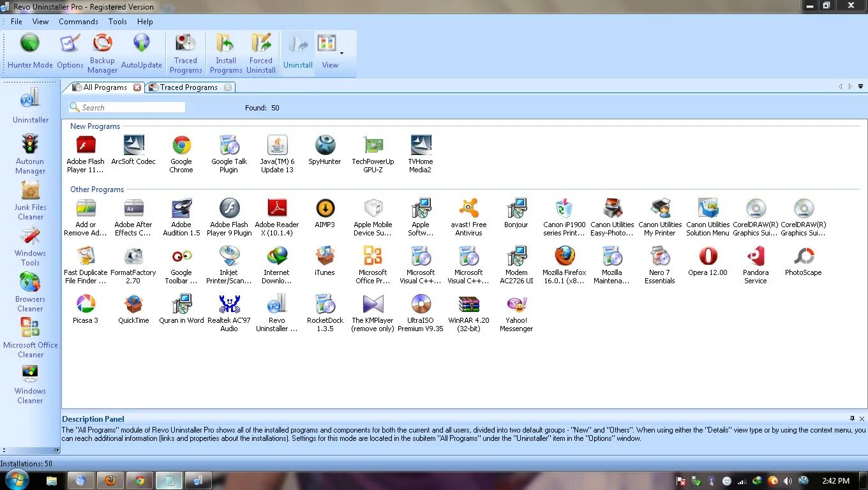Open the Tools menu
868x490 pixels.
(x=117, y=22)
